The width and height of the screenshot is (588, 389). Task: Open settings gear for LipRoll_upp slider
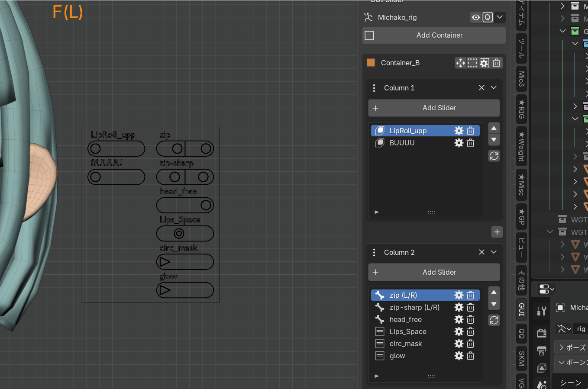click(x=459, y=131)
